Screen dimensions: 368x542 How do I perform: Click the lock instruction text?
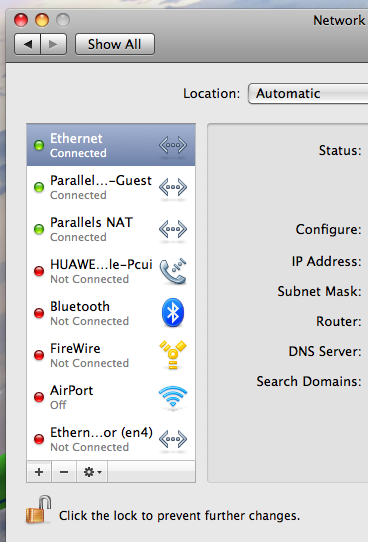tap(179, 516)
